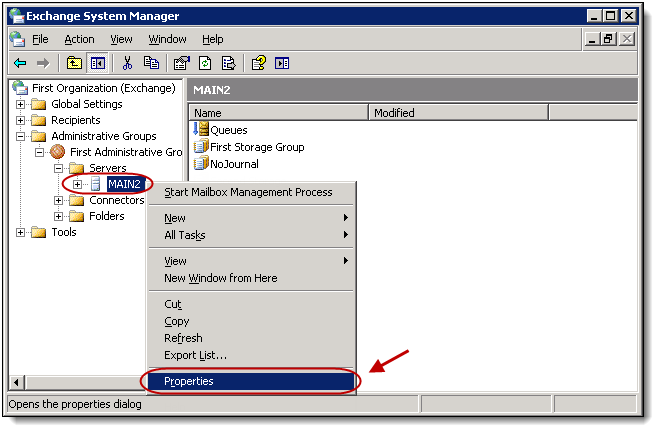Select Queues text in the list
This screenshot has height=434, width=661.
click(229, 130)
